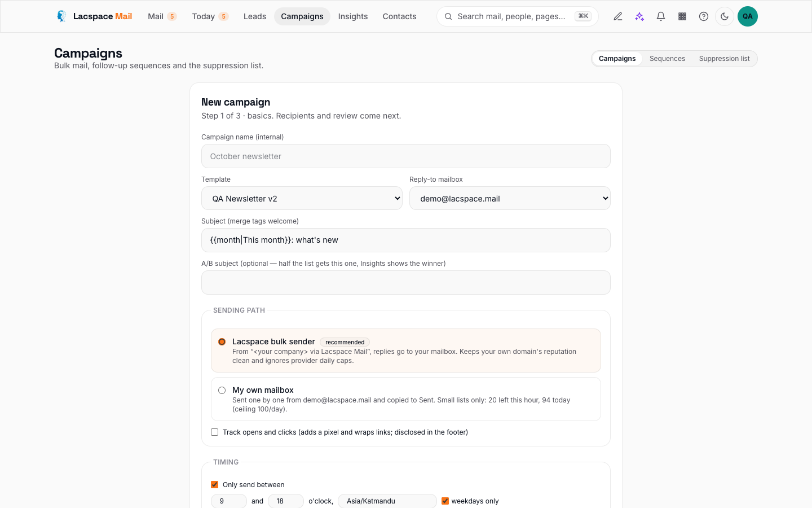
Task: Open the QA account avatar
Action: pyautogui.click(x=748, y=16)
